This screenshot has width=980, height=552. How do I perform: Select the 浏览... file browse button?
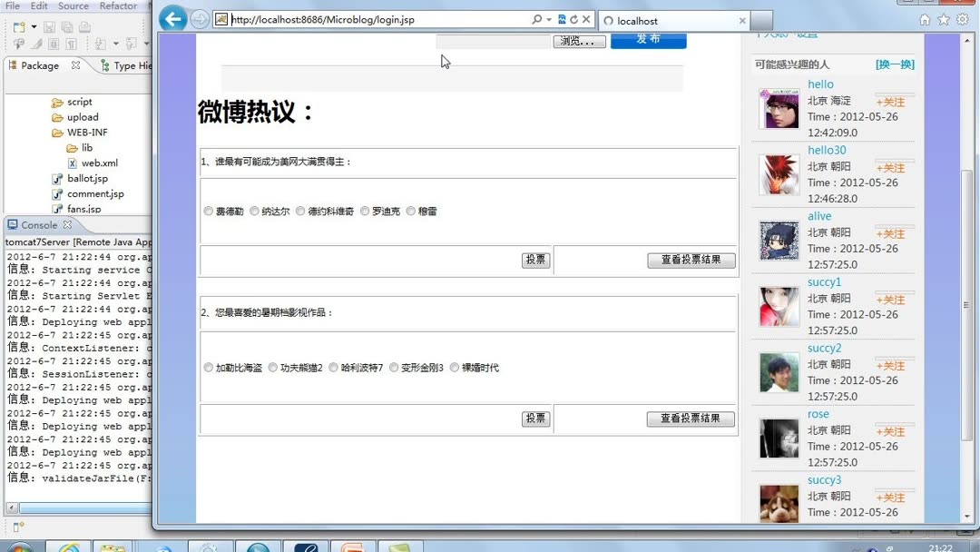click(x=580, y=40)
